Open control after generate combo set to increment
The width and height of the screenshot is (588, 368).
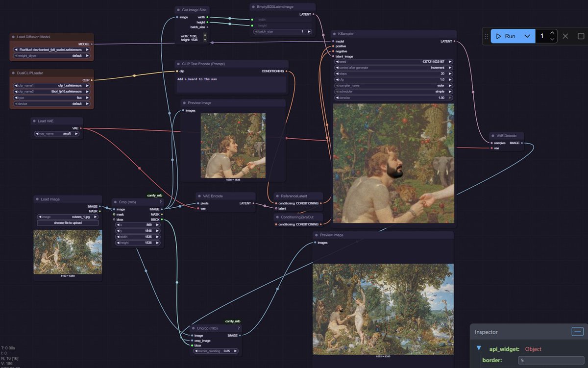(x=393, y=68)
